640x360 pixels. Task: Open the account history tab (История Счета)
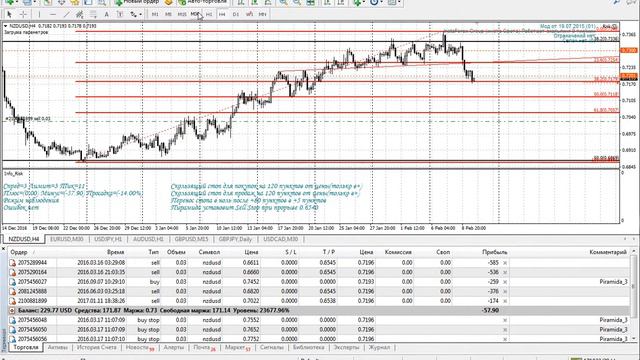tap(97, 347)
